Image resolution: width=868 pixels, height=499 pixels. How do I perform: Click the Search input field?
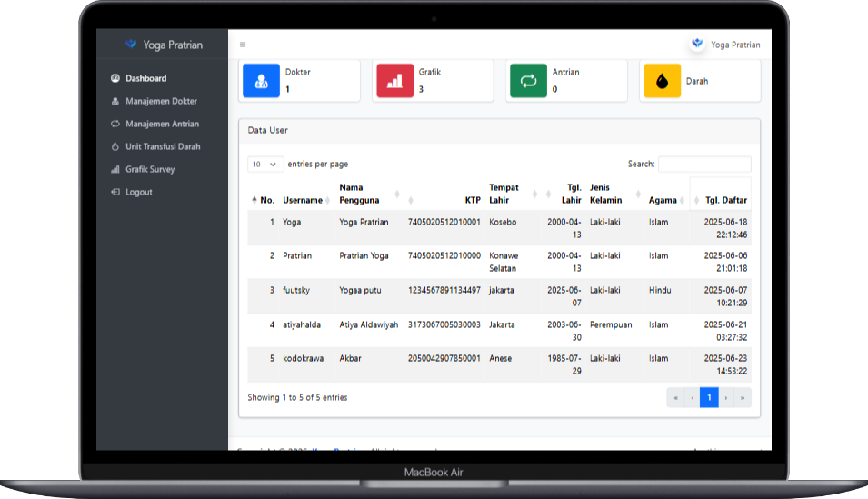(704, 165)
